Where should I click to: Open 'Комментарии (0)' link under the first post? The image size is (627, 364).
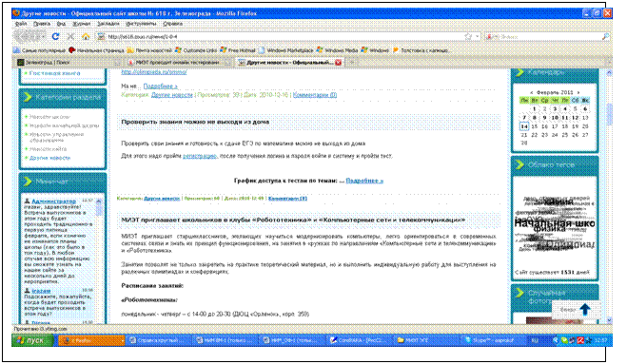point(315,95)
